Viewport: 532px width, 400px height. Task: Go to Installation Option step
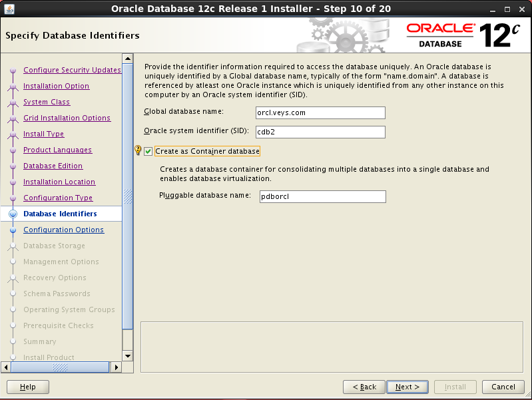tap(57, 86)
